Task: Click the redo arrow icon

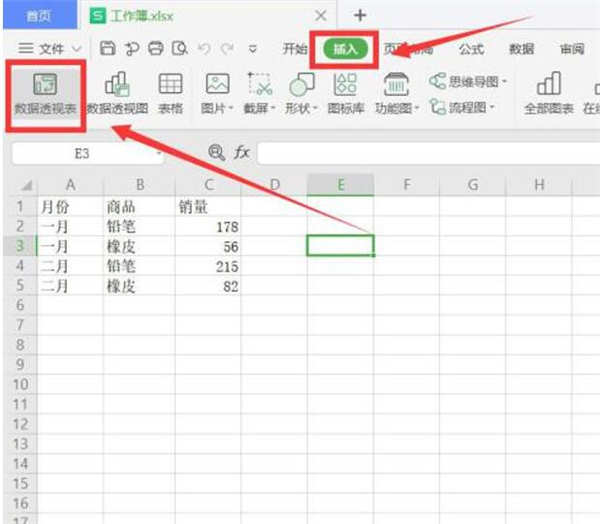Action: [x=228, y=49]
